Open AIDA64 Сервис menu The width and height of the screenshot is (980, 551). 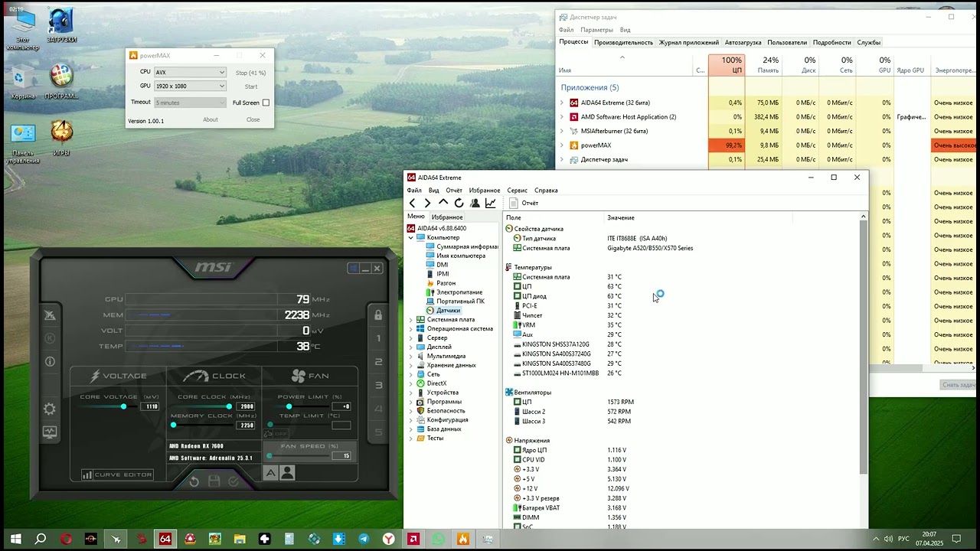point(517,190)
